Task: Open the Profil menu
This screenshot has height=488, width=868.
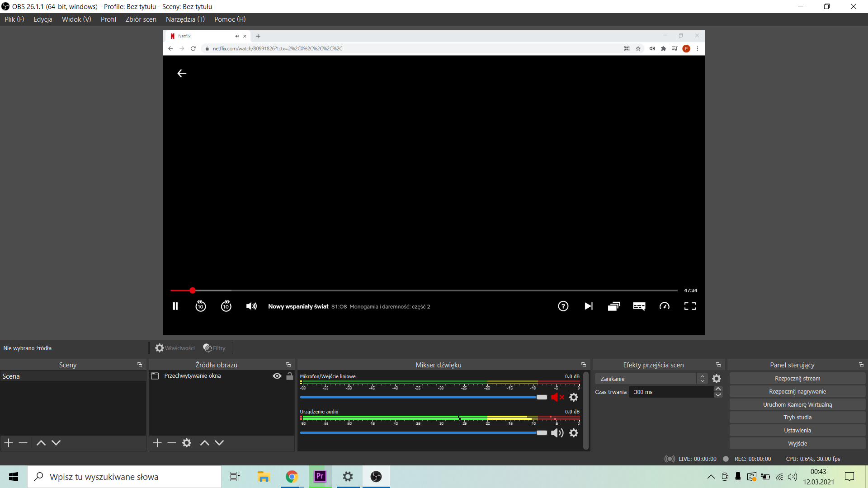Action: pyautogui.click(x=108, y=19)
